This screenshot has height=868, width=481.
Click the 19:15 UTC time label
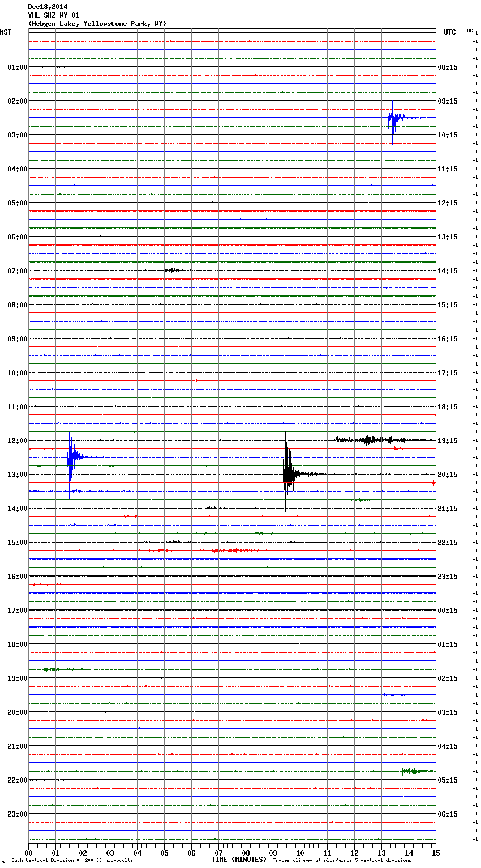click(448, 441)
